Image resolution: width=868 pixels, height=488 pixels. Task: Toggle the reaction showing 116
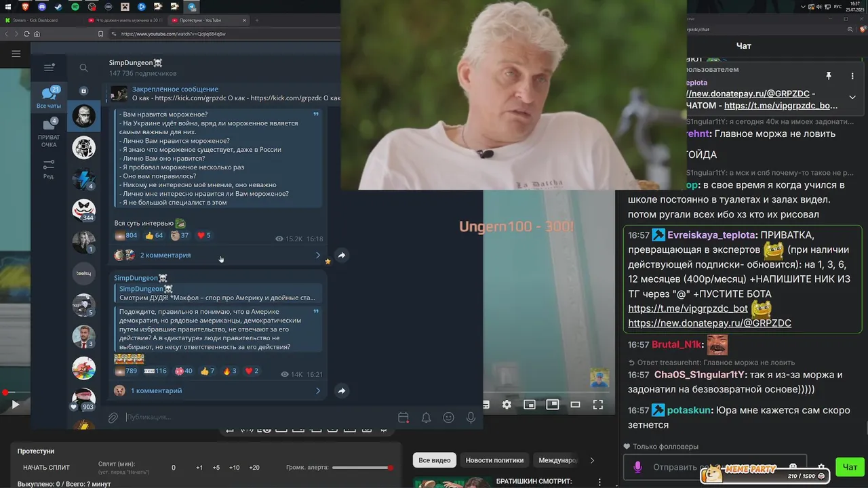pyautogui.click(x=155, y=371)
